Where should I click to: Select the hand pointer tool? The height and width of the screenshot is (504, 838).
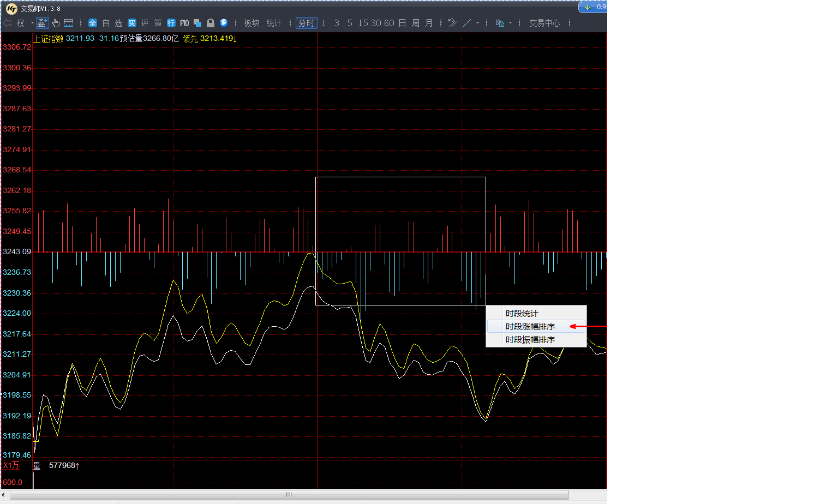click(56, 23)
